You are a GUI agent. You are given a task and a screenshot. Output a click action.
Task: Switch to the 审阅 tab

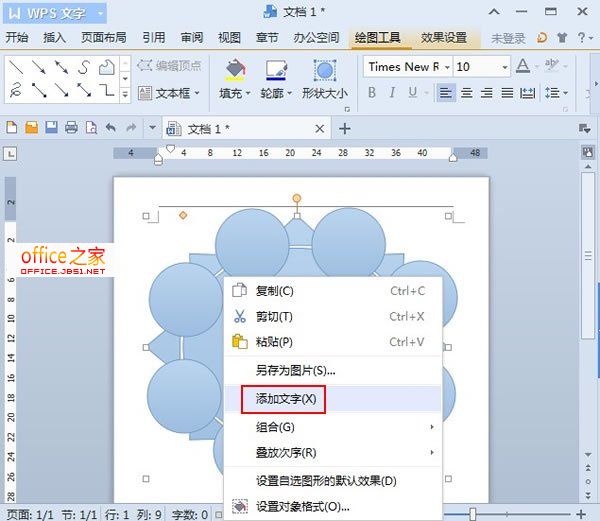[x=192, y=37]
